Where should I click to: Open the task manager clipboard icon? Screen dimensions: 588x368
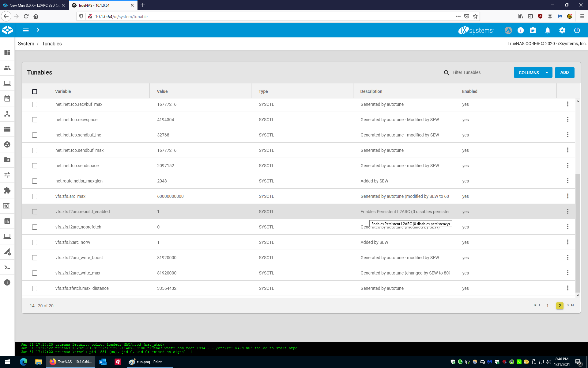pos(533,30)
